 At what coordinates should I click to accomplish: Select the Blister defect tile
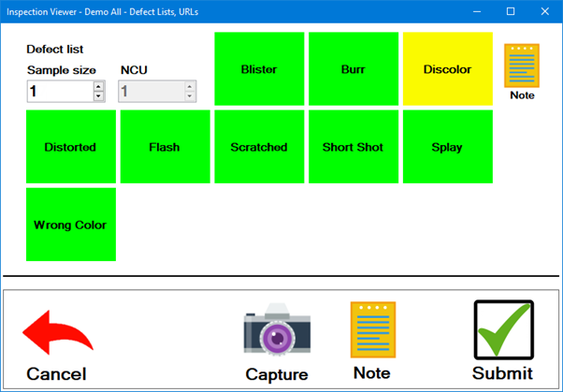tap(259, 69)
